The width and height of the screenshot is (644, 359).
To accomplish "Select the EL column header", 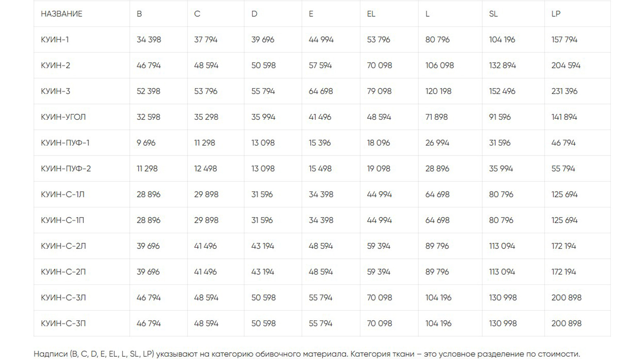I will (371, 14).
